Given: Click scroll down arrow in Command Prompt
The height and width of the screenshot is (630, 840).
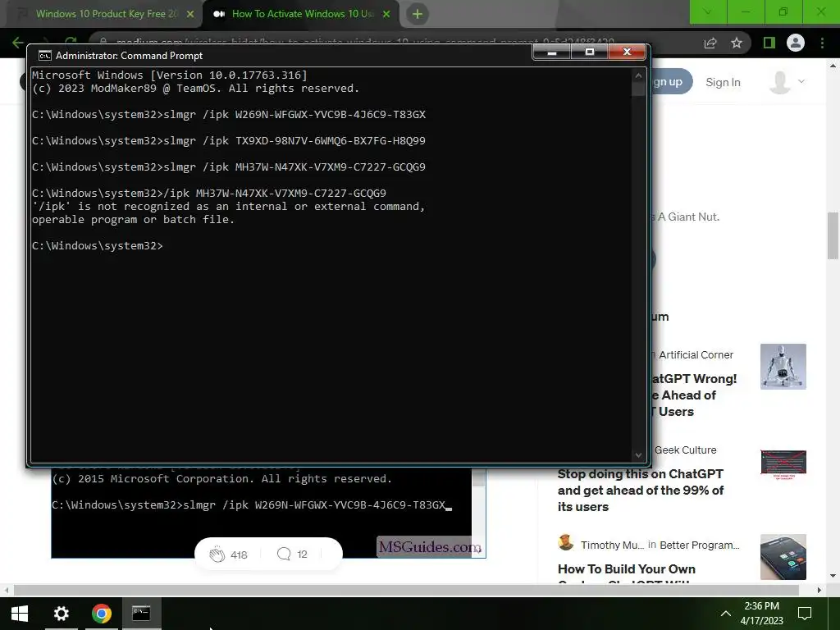Looking at the screenshot, I should [638, 455].
